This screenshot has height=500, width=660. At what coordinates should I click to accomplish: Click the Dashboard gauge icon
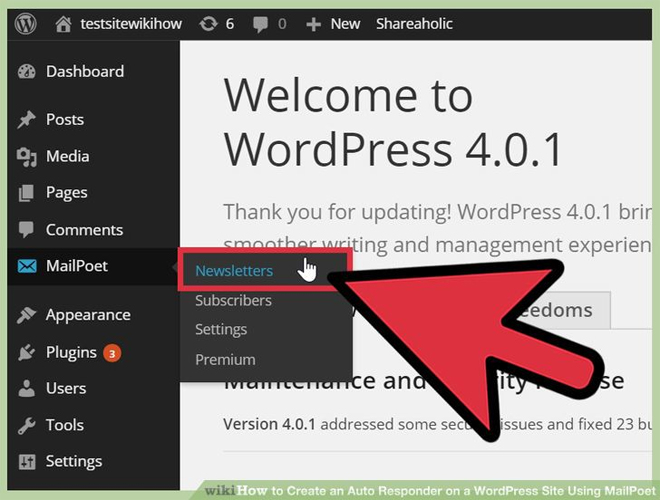[x=27, y=72]
